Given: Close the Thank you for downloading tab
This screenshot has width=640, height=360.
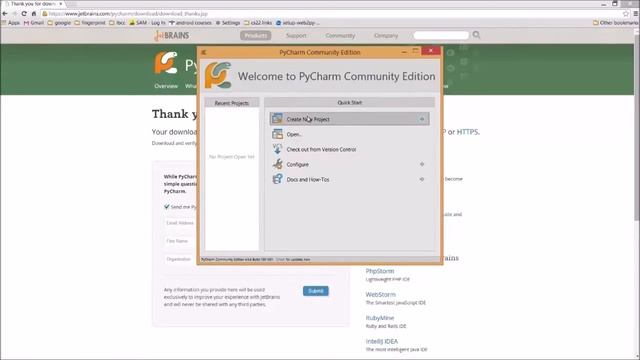Looking at the screenshot, I should 61,4.
